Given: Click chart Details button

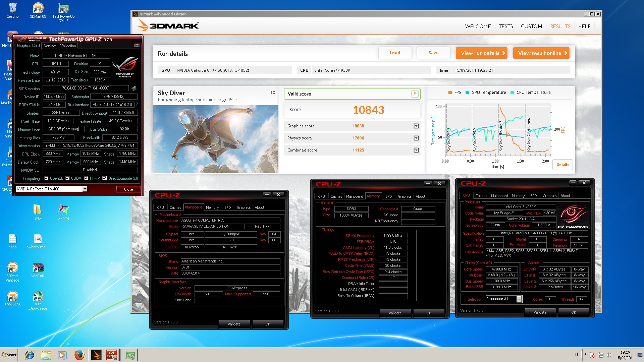Looking at the screenshot, I should (562, 165).
